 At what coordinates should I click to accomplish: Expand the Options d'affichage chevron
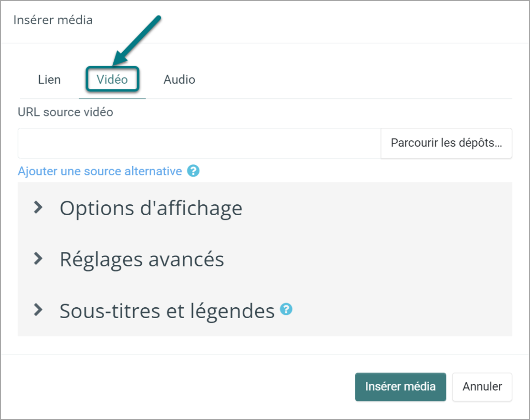pyautogui.click(x=38, y=207)
